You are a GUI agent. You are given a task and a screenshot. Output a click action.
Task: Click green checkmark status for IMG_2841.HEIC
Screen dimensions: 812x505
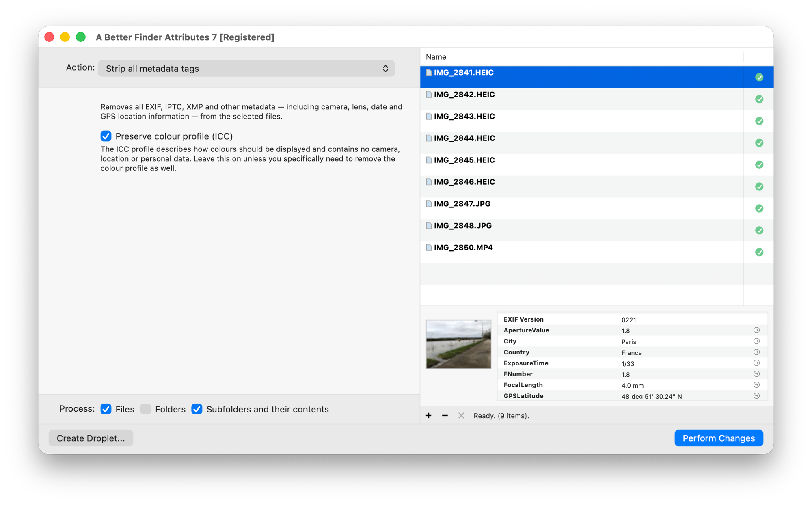tap(759, 77)
